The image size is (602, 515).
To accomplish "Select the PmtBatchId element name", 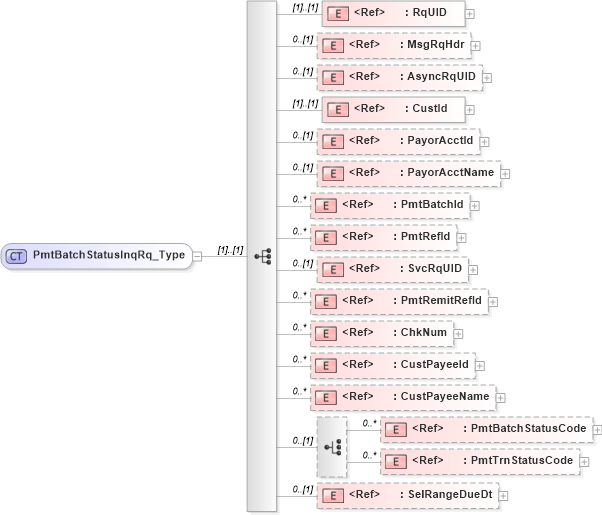I will coord(432,204).
